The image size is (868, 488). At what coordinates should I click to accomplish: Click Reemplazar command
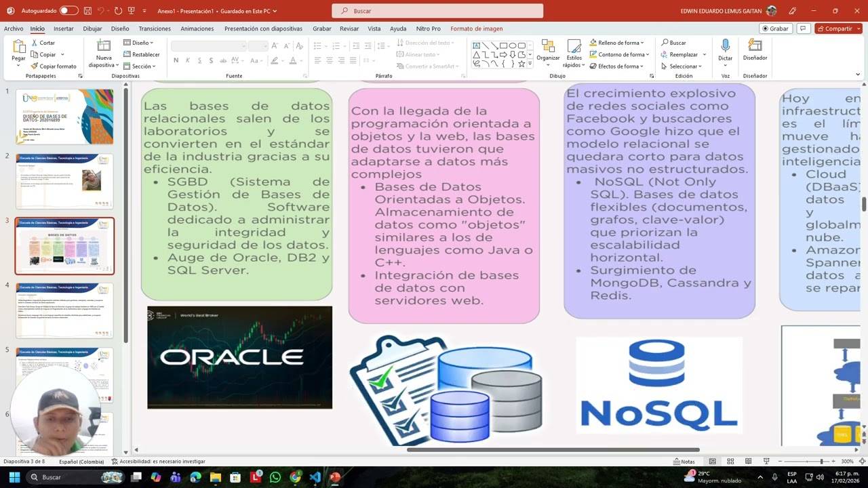tap(679, 54)
